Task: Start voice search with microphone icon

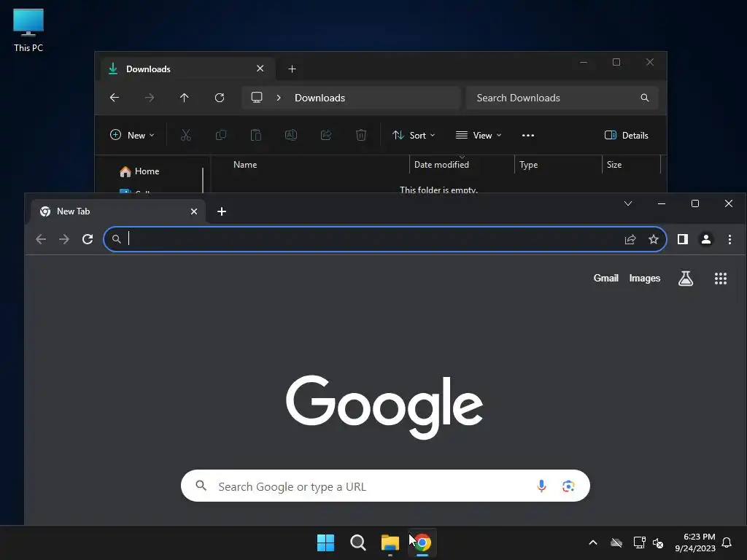Action: click(x=541, y=486)
